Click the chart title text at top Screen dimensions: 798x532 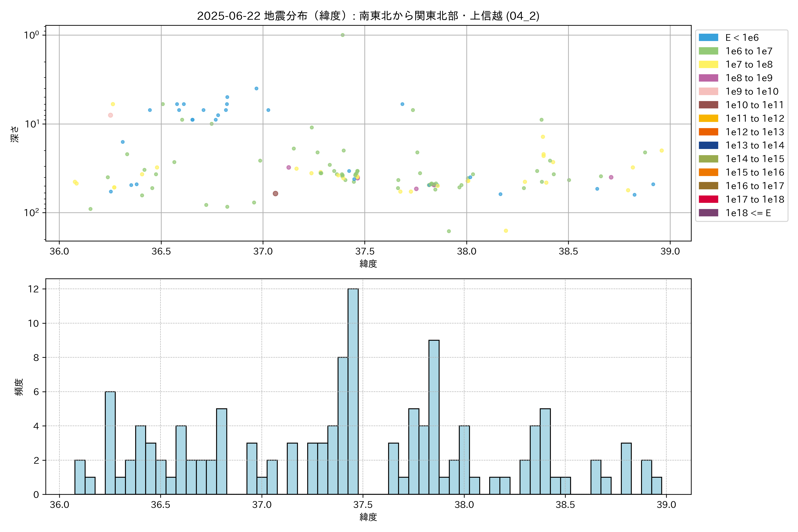point(368,16)
